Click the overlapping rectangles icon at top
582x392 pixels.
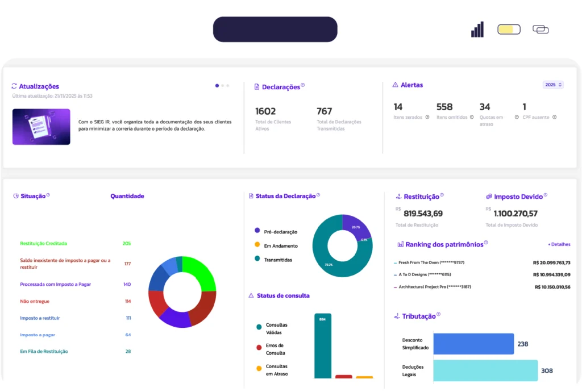[x=541, y=30]
